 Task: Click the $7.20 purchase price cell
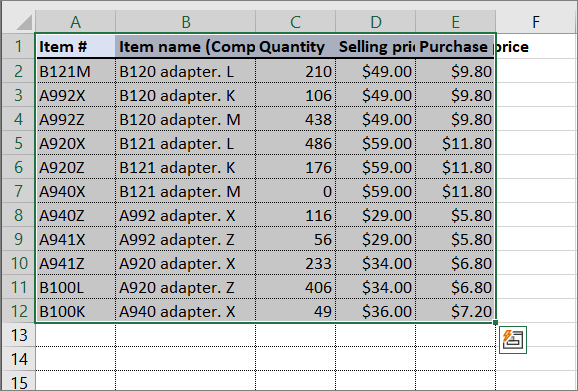(x=456, y=311)
